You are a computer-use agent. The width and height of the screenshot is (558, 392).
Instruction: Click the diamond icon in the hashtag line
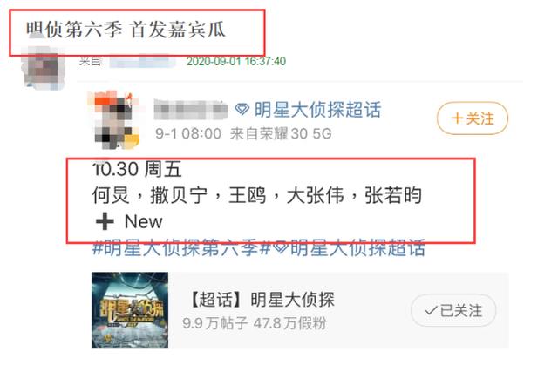point(281,247)
